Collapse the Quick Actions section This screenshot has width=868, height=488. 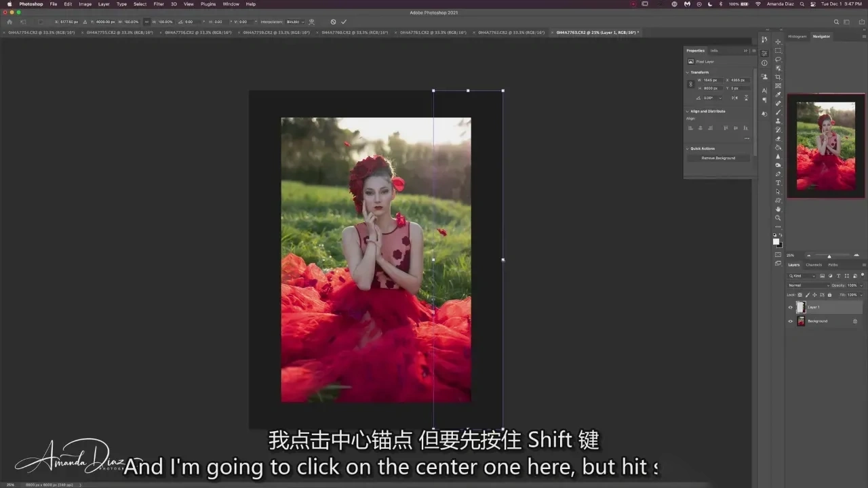[x=687, y=148]
